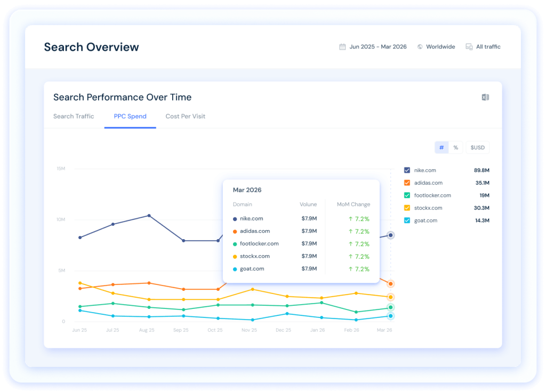Click the Domain column header in tooltip

tap(243, 204)
